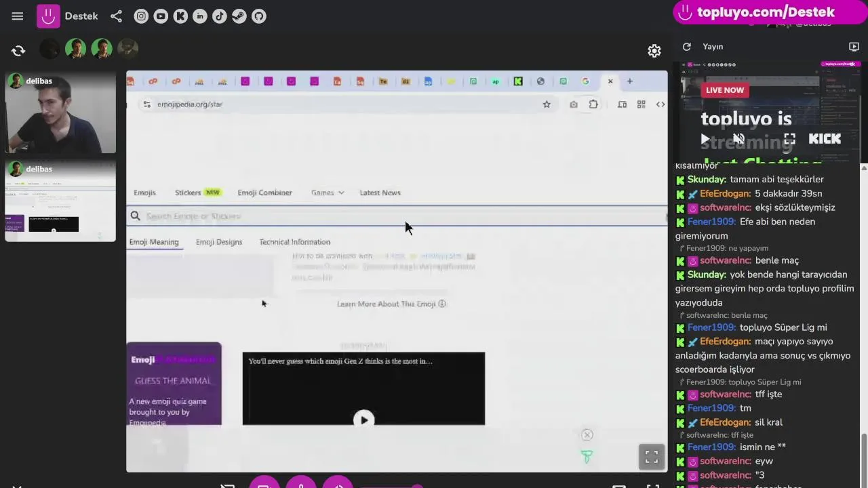Click the refresh icon next to Yayın
Viewport: 868px width, 488px height.
point(687,47)
